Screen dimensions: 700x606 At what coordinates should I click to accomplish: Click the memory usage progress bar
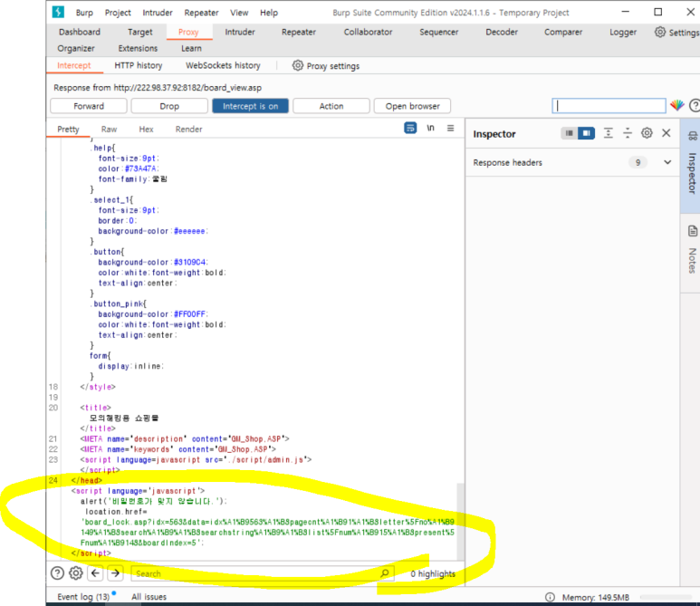pyautogui.click(x=666, y=597)
